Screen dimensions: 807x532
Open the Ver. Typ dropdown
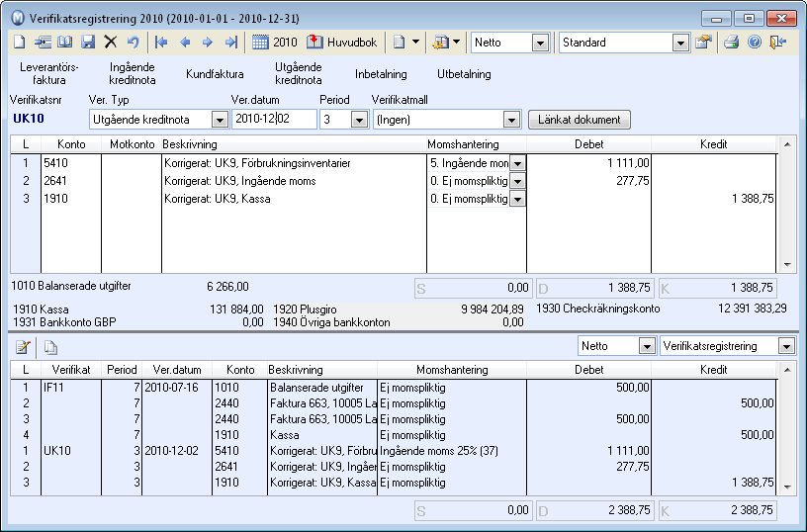(x=220, y=120)
